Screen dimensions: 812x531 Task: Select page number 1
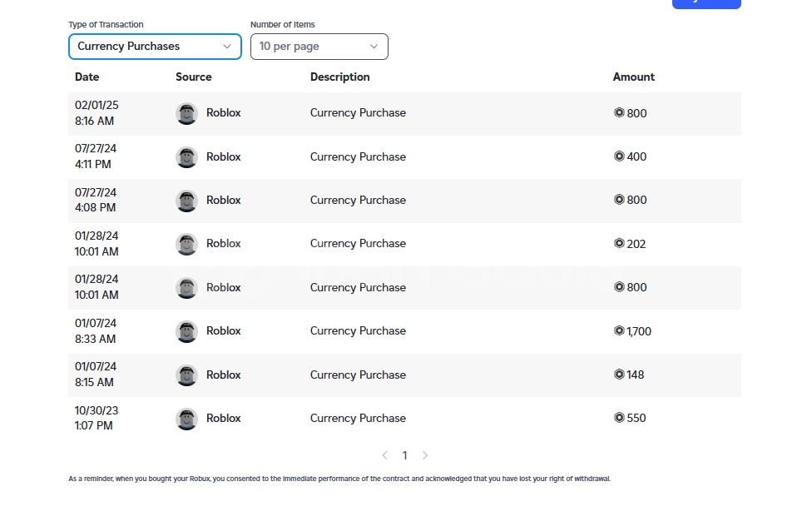tap(405, 455)
